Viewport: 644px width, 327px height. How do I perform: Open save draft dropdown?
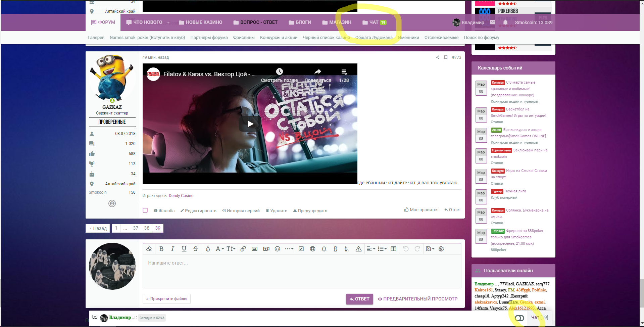click(430, 249)
